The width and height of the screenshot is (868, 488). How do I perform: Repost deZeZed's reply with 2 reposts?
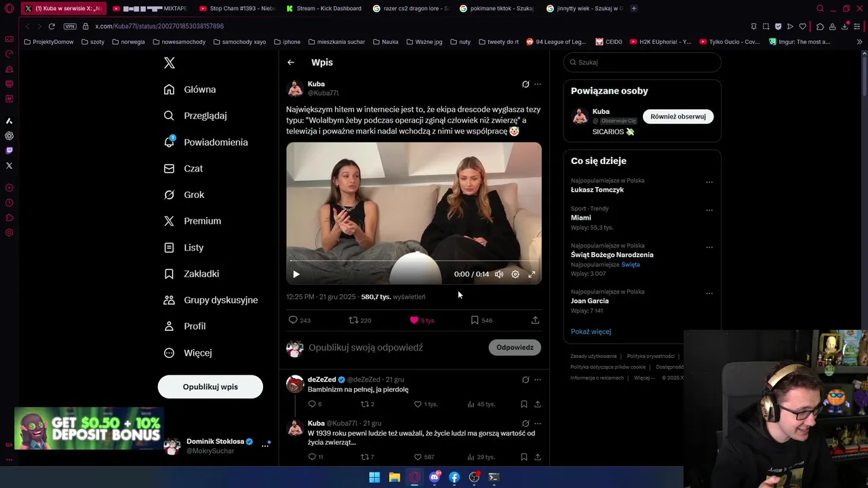tap(367, 404)
